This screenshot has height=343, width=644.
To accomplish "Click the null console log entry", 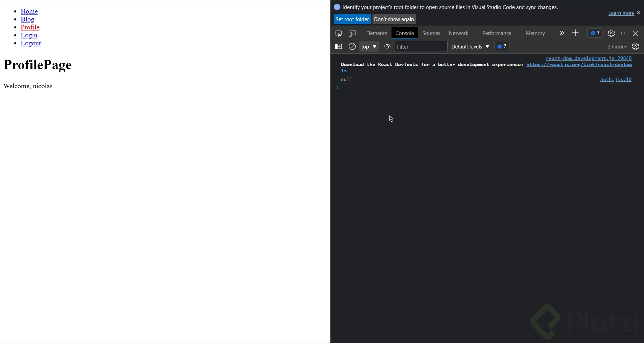I will (346, 79).
